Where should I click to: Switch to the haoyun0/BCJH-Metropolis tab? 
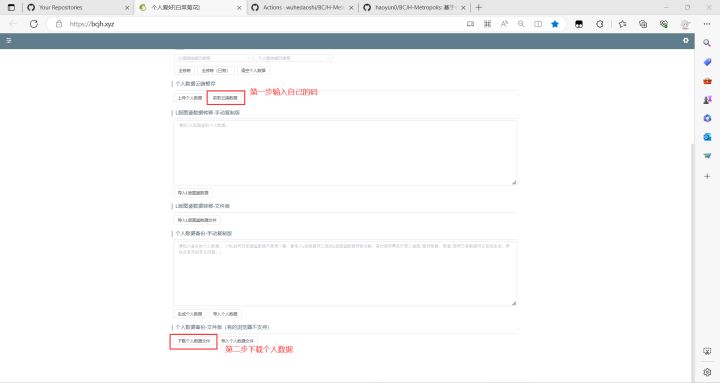pyautogui.click(x=414, y=7)
